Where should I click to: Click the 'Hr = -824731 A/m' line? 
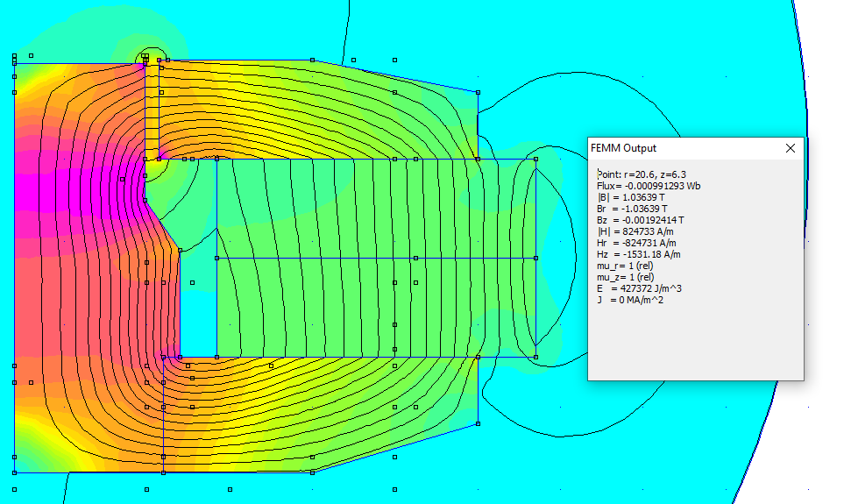click(x=636, y=243)
